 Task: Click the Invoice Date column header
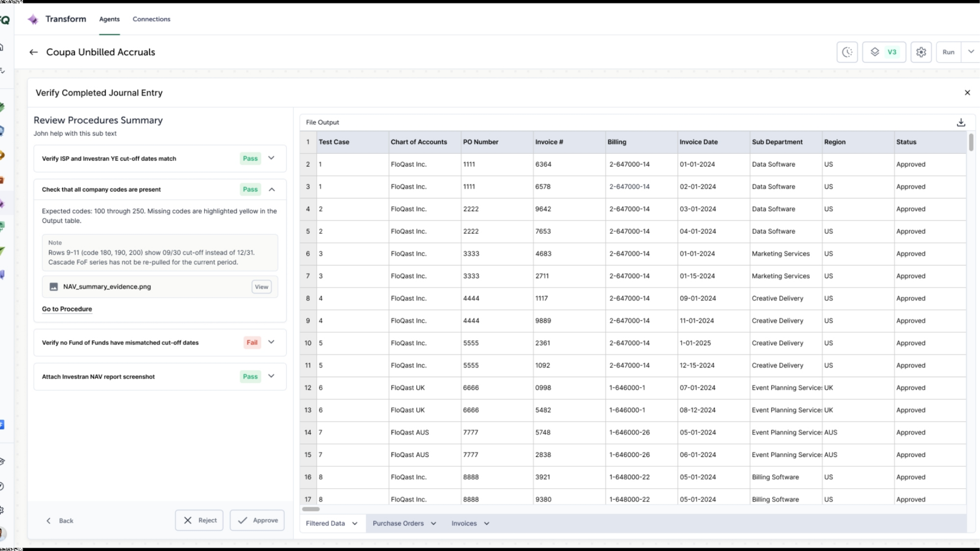(714, 142)
